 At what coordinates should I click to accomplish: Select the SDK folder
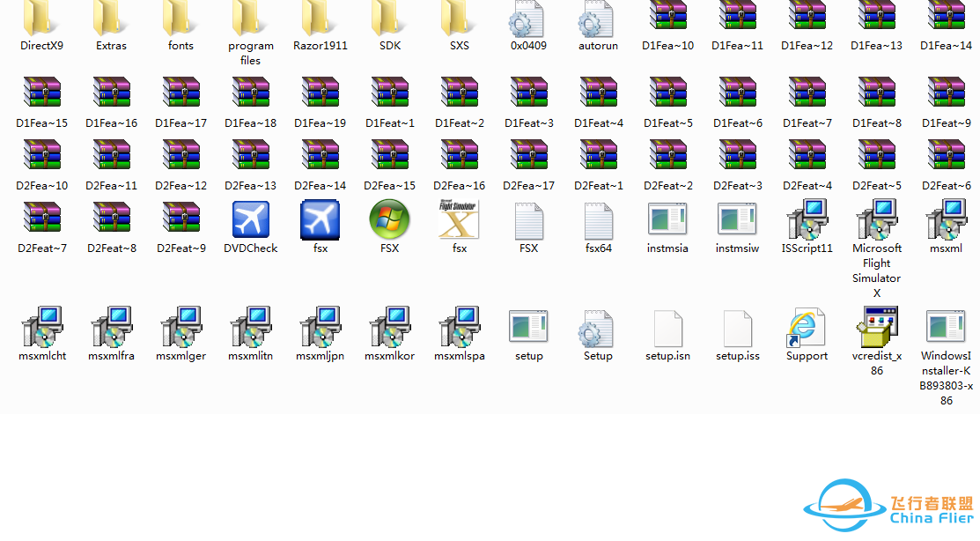pos(389,19)
